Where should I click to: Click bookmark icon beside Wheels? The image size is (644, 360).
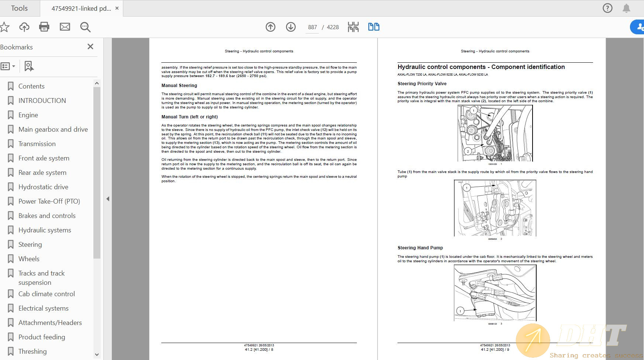pos(11,259)
